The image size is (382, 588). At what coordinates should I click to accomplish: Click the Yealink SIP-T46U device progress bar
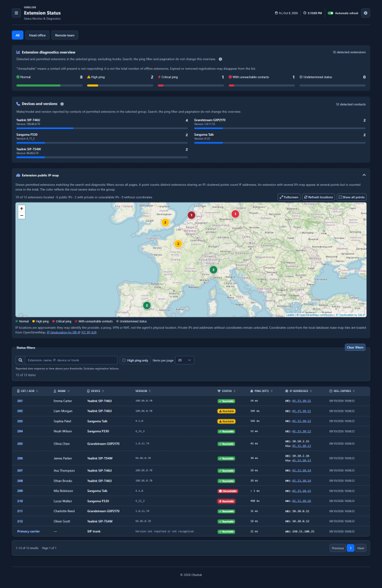point(102,128)
